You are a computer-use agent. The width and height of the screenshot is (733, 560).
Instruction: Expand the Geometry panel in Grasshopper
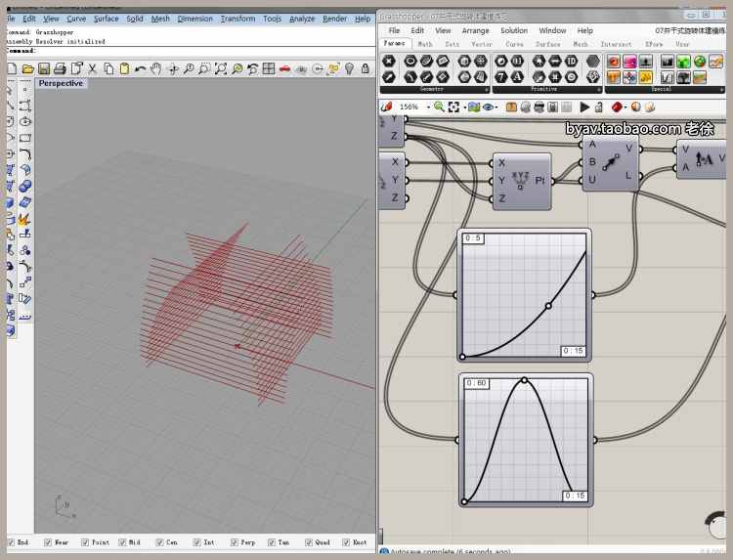tap(432, 89)
